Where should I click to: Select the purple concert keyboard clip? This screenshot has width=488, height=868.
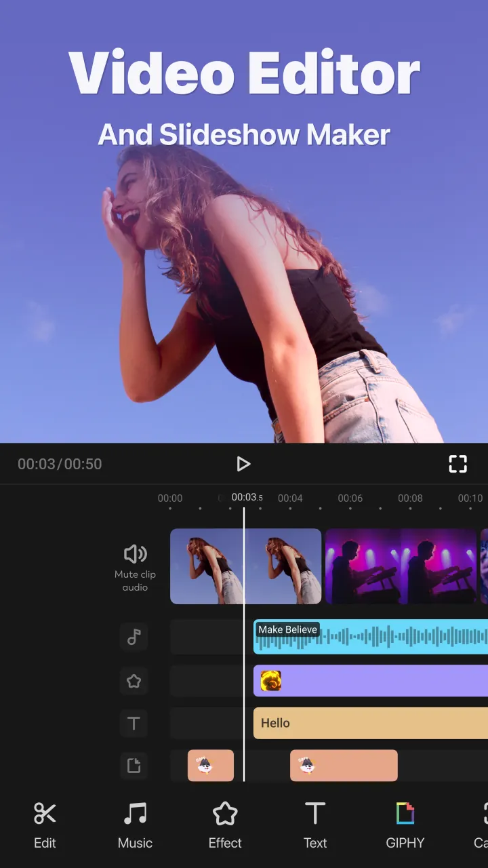pos(401,566)
